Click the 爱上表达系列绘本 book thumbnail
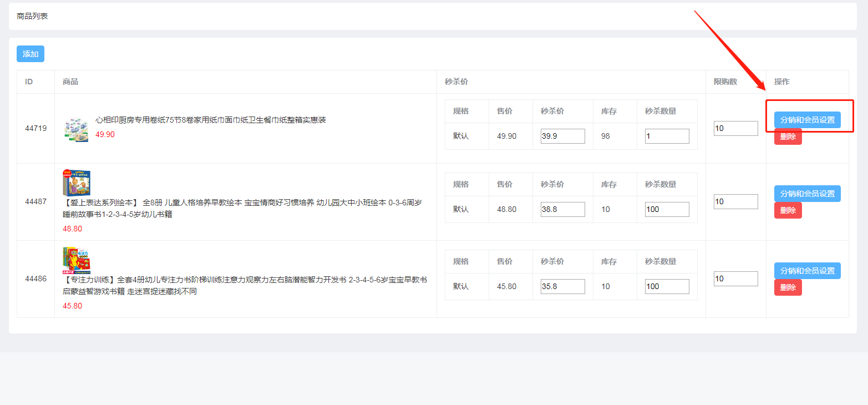The height and width of the screenshot is (405, 868). click(x=77, y=183)
